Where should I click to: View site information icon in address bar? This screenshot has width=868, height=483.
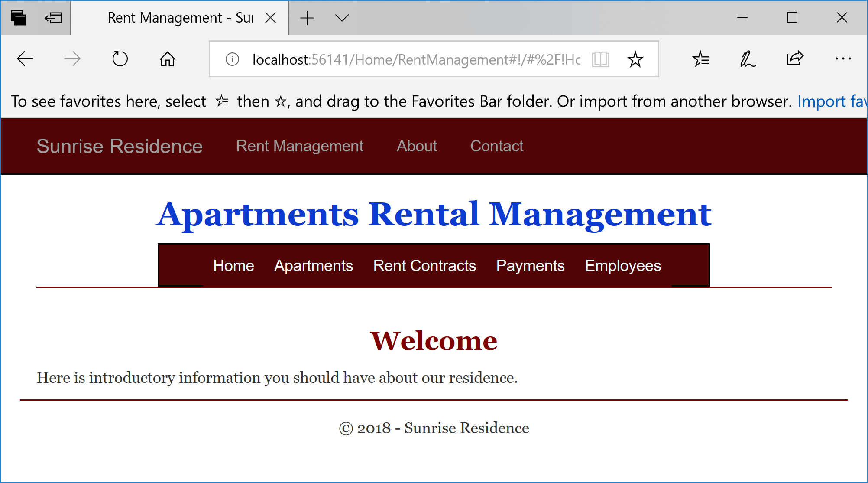point(232,59)
